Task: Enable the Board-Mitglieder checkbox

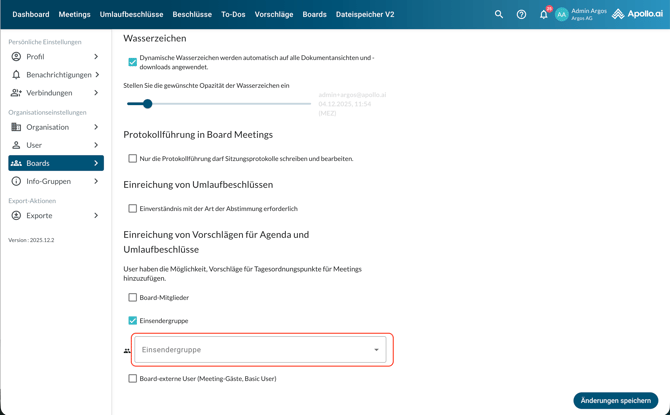Action: [x=133, y=297]
